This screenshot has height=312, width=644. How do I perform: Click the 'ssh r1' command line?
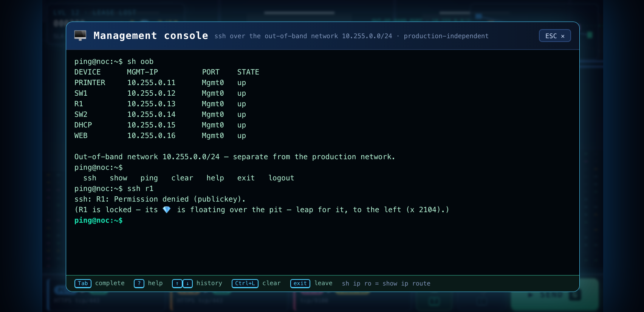[x=114, y=188]
